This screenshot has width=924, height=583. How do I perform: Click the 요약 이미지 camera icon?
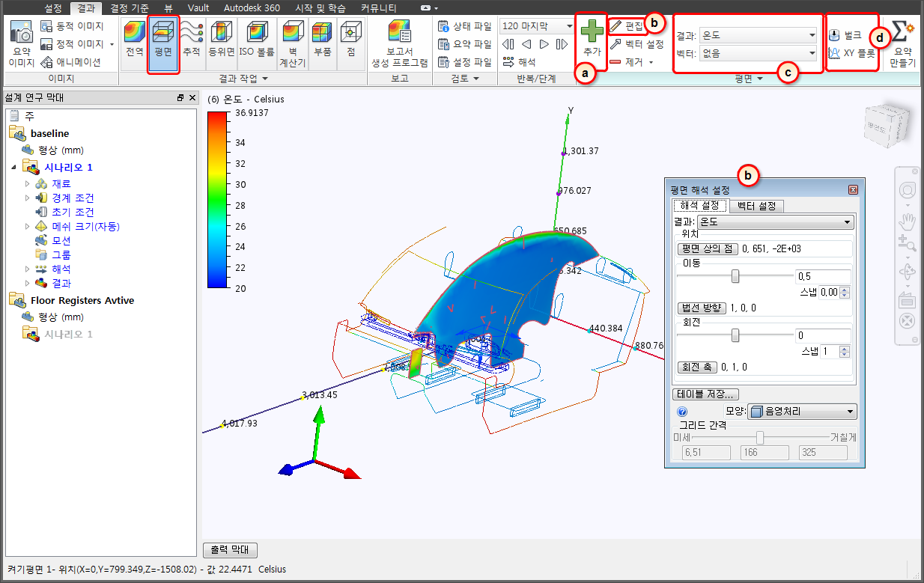22,34
